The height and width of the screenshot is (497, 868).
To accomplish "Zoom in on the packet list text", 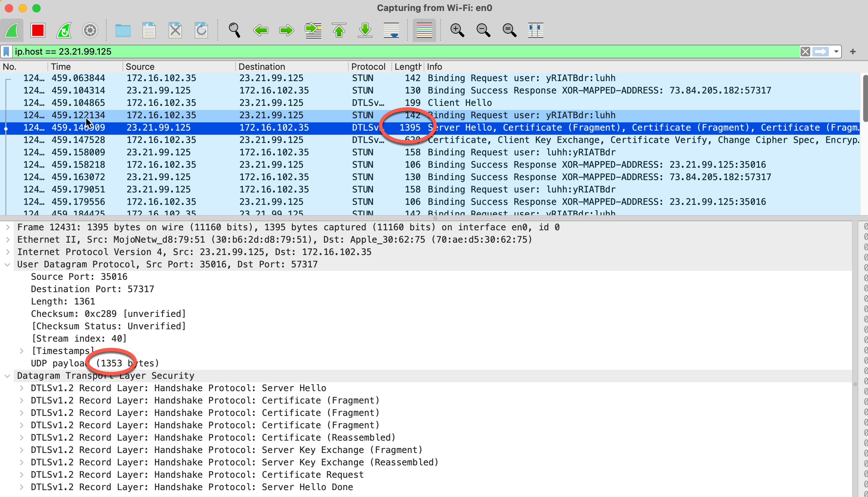I will click(x=457, y=30).
